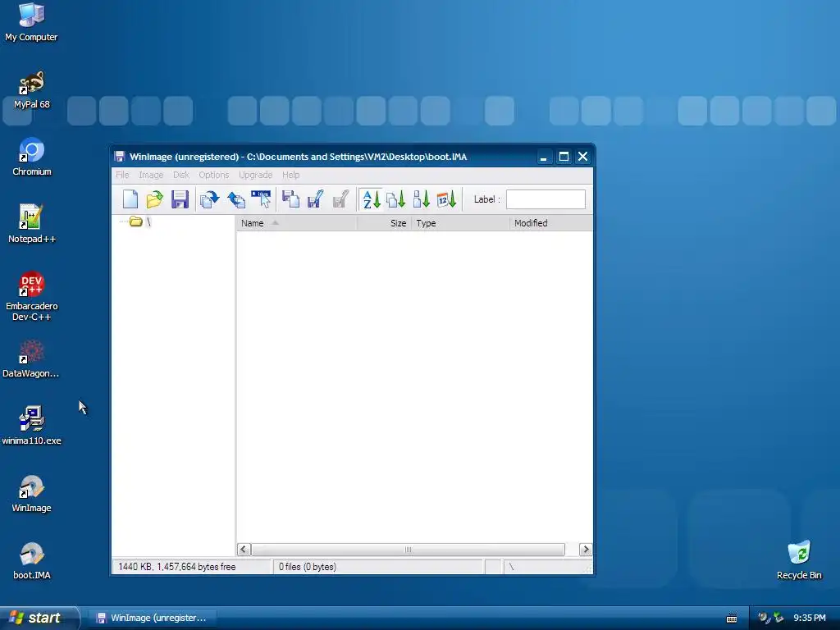840x630 pixels.
Task: Click the New image toolbar icon
Action: tap(130, 199)
